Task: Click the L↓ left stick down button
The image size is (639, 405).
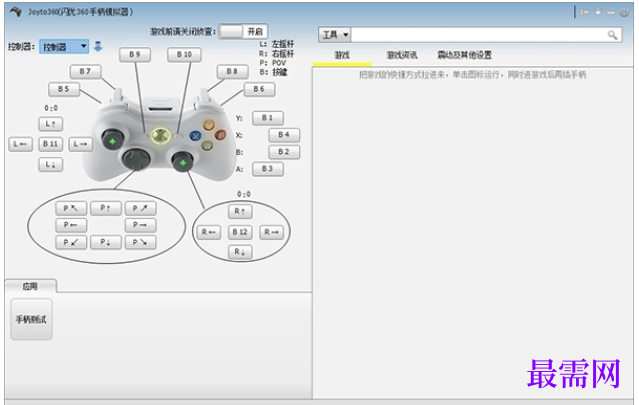Action: click(51, 165)
